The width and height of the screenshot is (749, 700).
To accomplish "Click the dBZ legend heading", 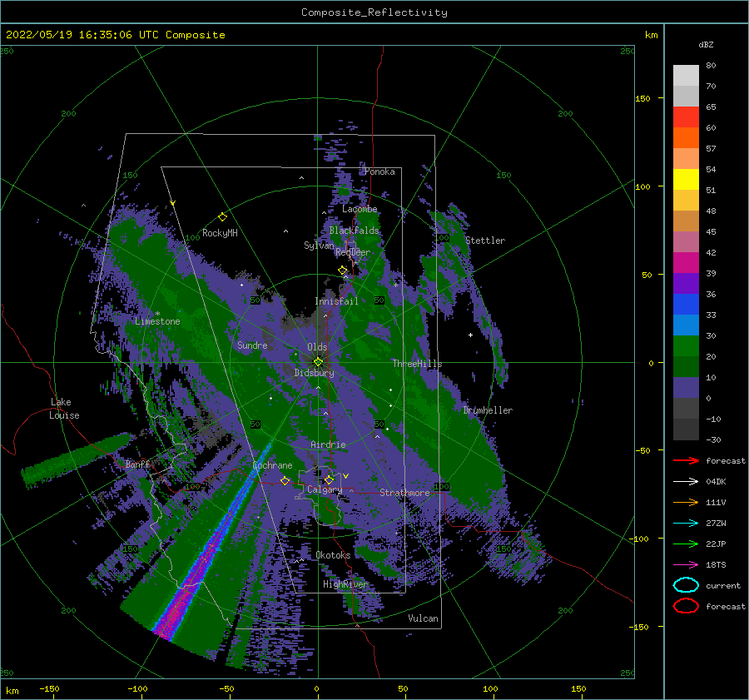I will point(706,44).
